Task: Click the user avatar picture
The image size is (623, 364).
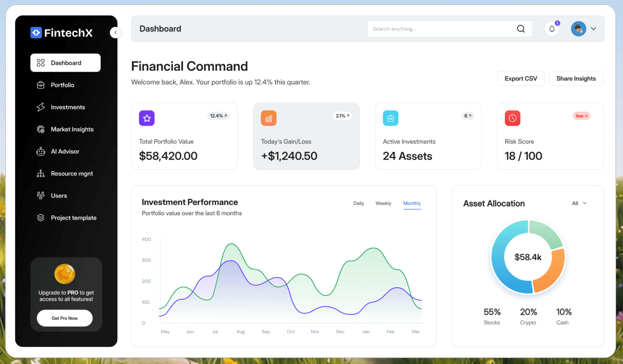Action: pyautogui.click(x=579, y=29)
